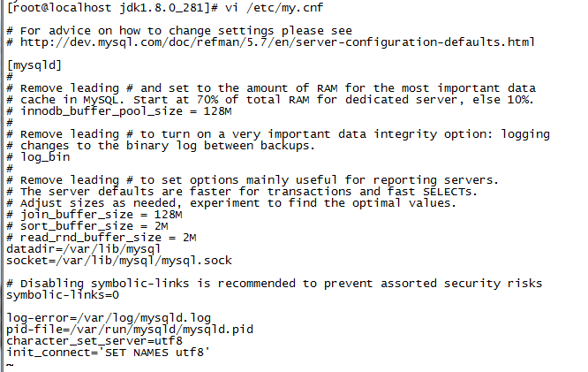The width and height of the screenshot is (588, 372).
Task: Place cursor on the [mysqld] section header
Action: coord(34,65)
